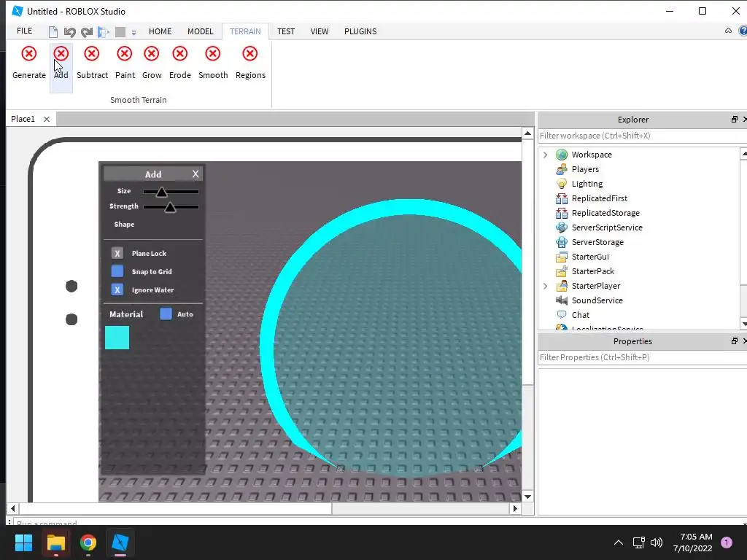The image size is (747, 560).
Task: Undock the Properties panel
Action: click(x=734, y=341)
